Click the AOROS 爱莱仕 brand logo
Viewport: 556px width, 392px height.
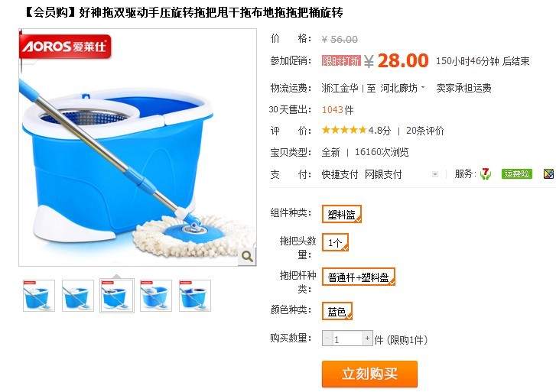pos(65,47)
